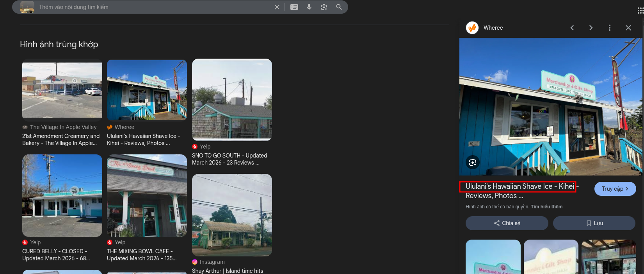Click the 'Hình ảnh trùng khớp' heading
Viewport: 644px width, 274px height.
[x=59, y=45]
